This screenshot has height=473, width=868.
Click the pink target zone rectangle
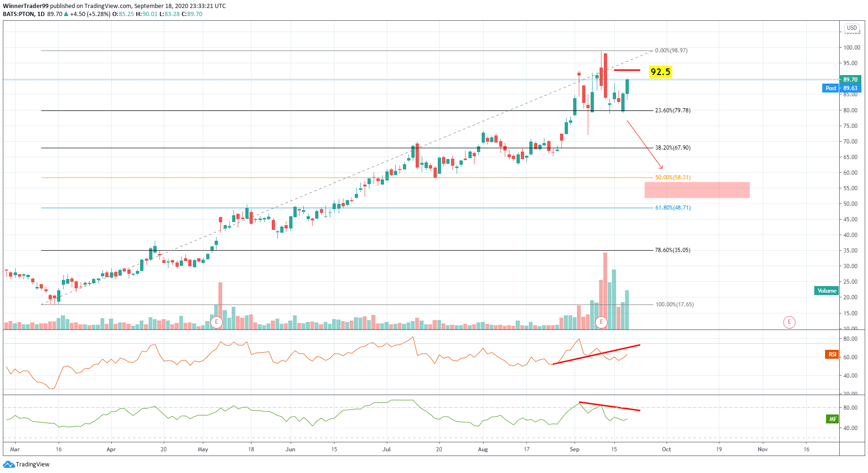tap(697, 190)
